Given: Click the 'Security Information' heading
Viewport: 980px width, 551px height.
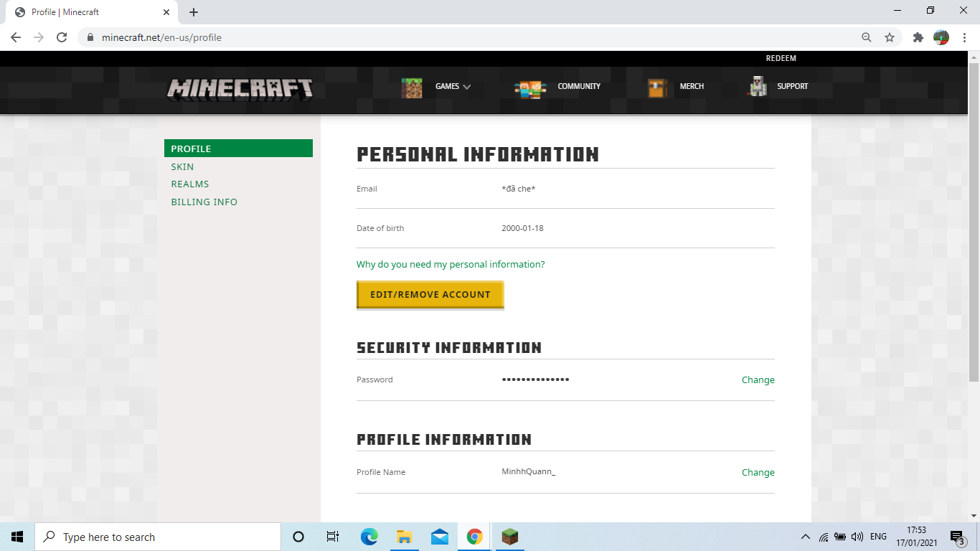Looking at the screenshot, I should click(x=449, y=347).
